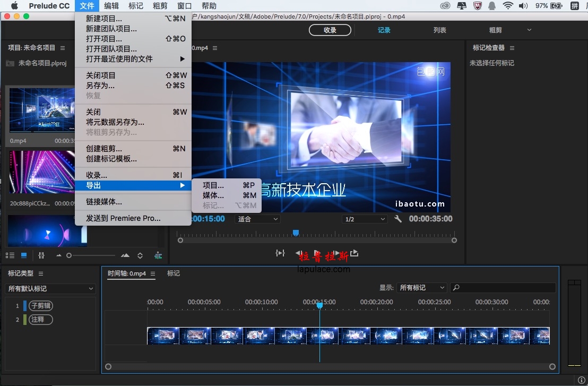Viewport: 588px width, 386px height.
Task: Choose 另存为... from the file menu
Action: coord(133,85)
